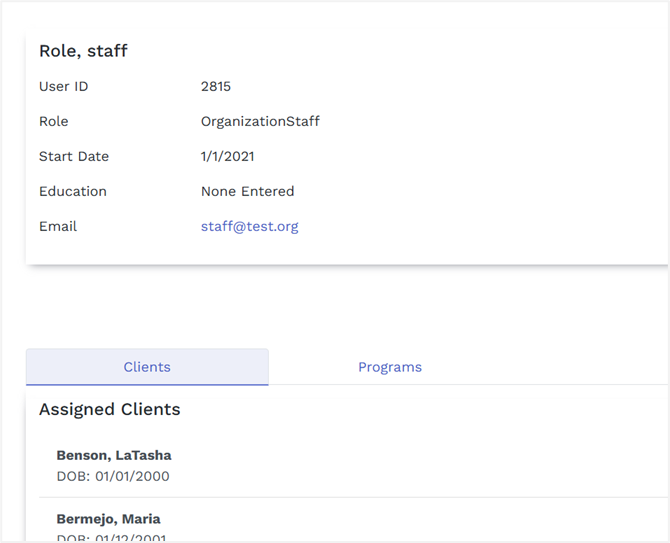Click the "None Entered" education value
The image size is (670, 543).
pos(247,191)
